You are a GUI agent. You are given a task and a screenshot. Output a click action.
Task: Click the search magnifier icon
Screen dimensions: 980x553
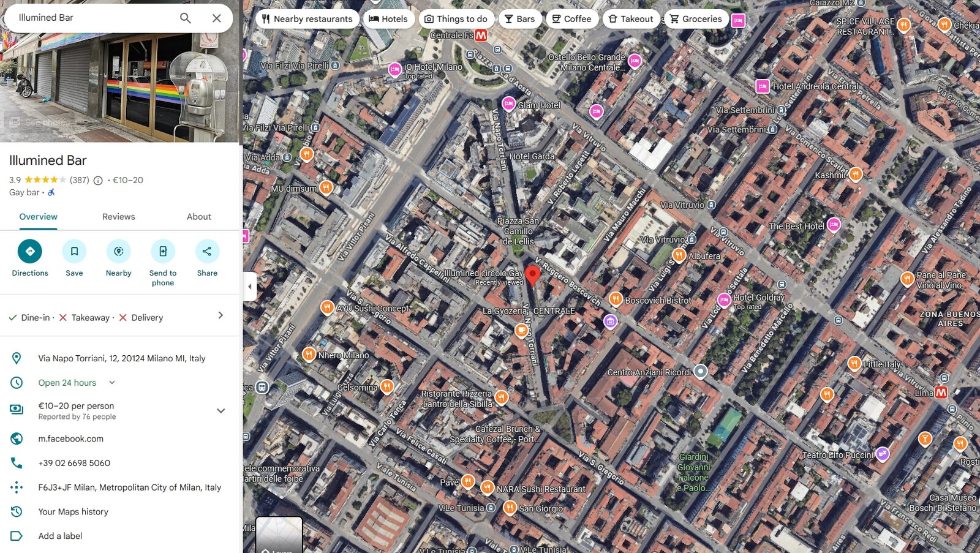coord(186,18)
